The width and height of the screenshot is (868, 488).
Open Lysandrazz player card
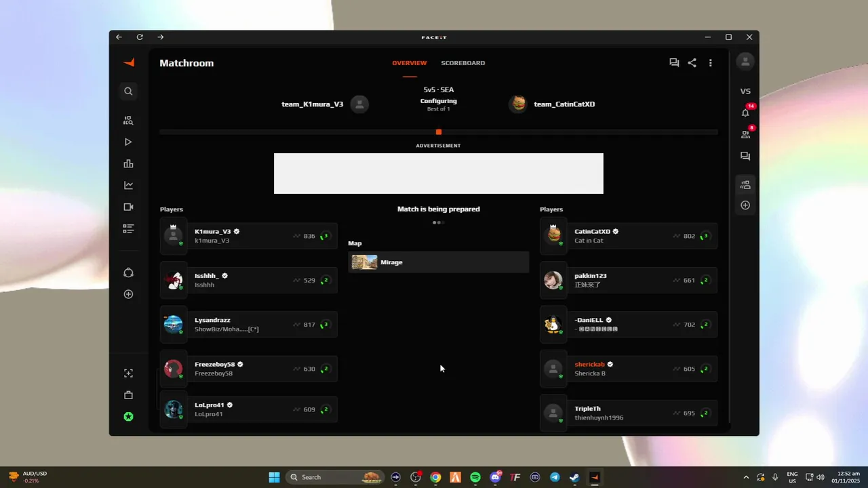coord(249,324)
